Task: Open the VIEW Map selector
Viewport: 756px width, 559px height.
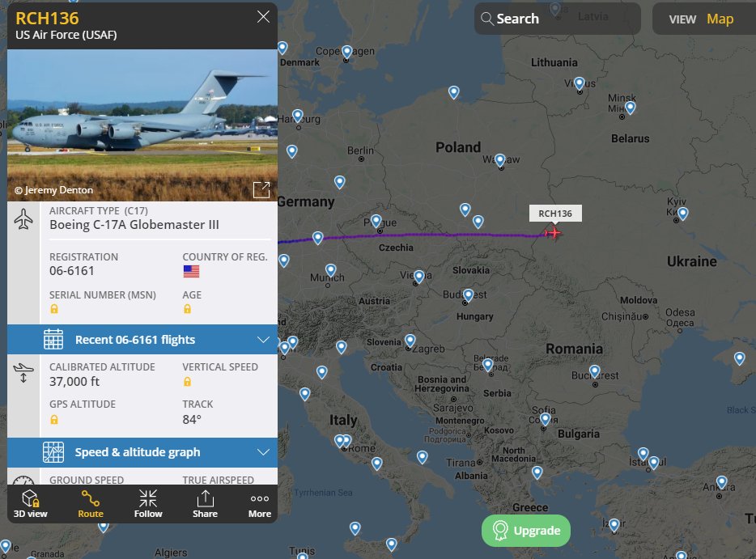Action: (703, 19)
